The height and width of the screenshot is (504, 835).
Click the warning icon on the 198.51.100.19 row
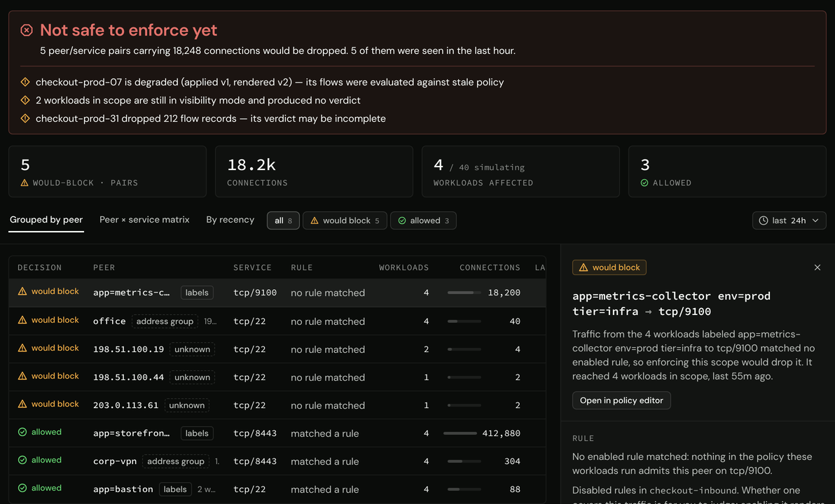coord(22,348)
